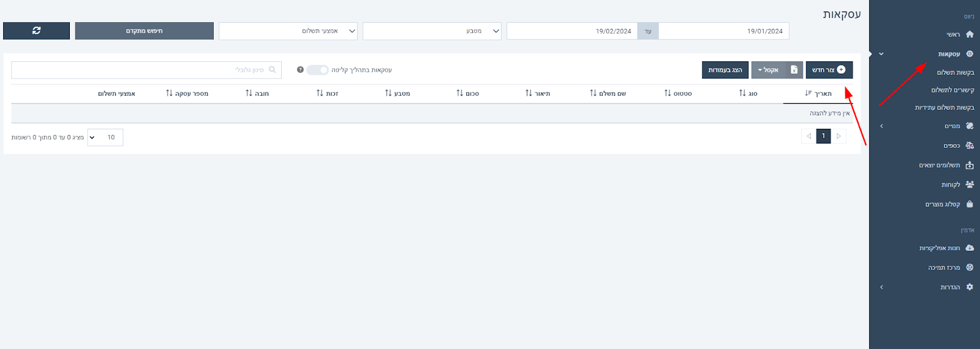Image resolution: width=980 pixels, height=349 pixels.
Task: Toggle עסקאות בתהליך קליטה switch
Action: (x=317, y=70)
